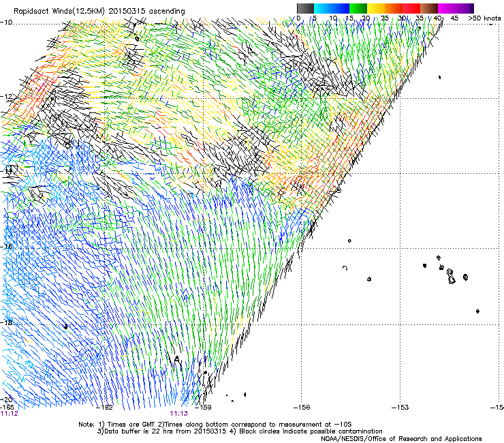
Task: Click the "-20" latitude axis label
Action: (x=7, y=399)
